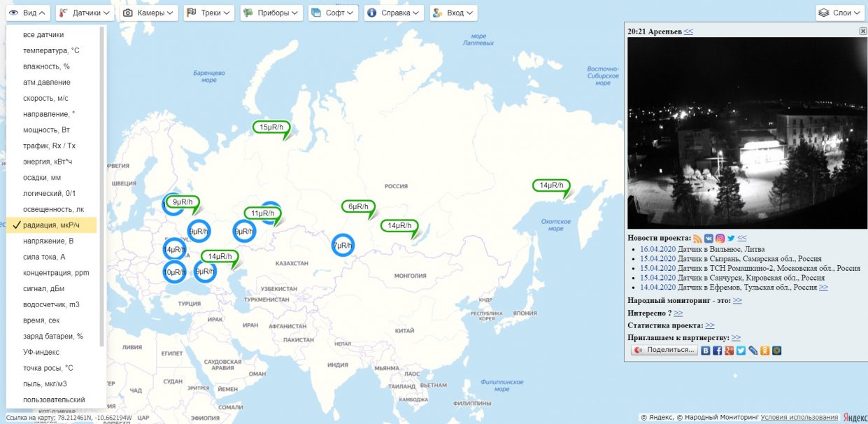Viewport: 868px width, 424px height.
Task: Open the Вход login menu
Action: pos(453,13)
